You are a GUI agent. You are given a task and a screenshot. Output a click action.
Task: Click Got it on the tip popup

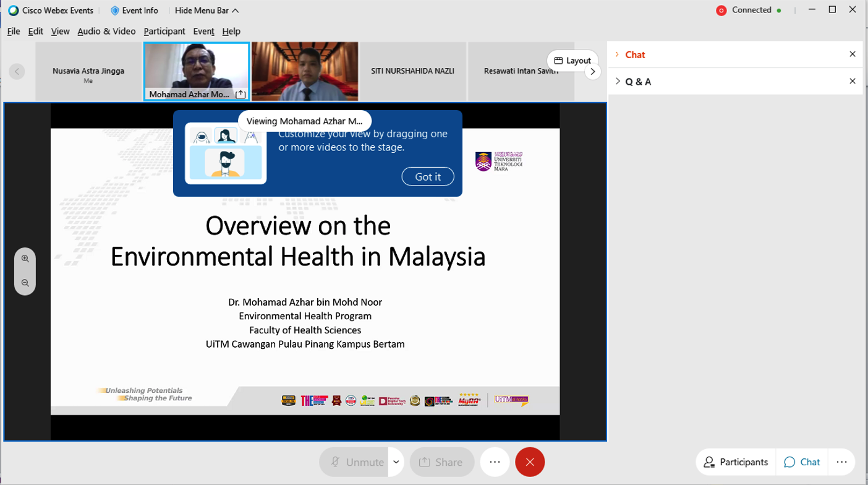tap(428, 177)
